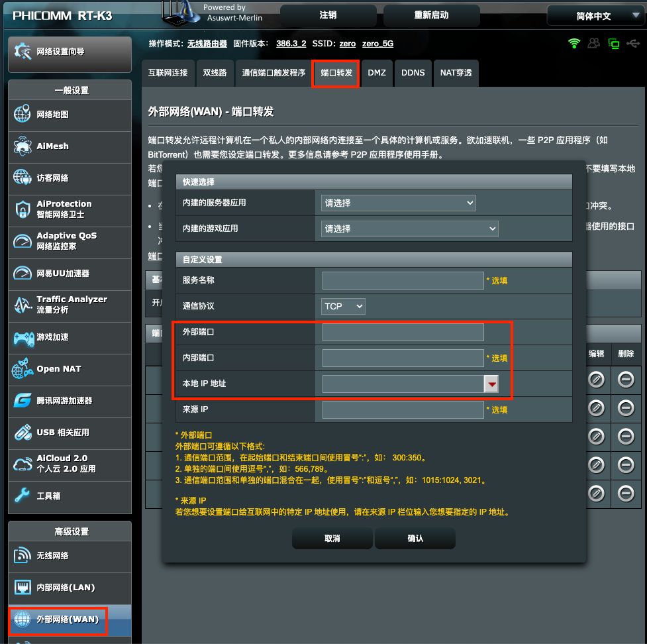Edit the last port forwarding rule
This screenshot has height=644, width=647.
pos(596,494)
